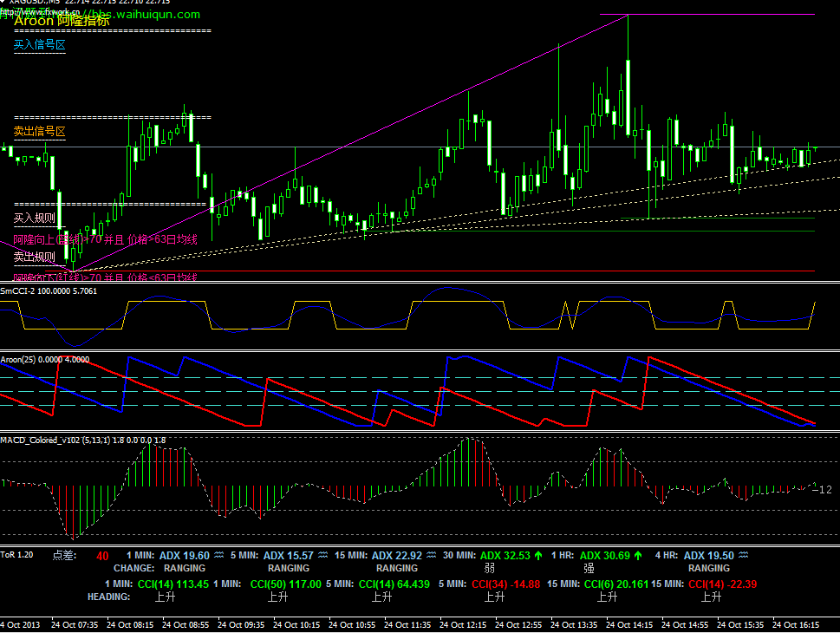Click the ranging wave icon beside ADX 22.92
Image resolution: width=840 pixels, height=633 pixels.
pos(431,555)
